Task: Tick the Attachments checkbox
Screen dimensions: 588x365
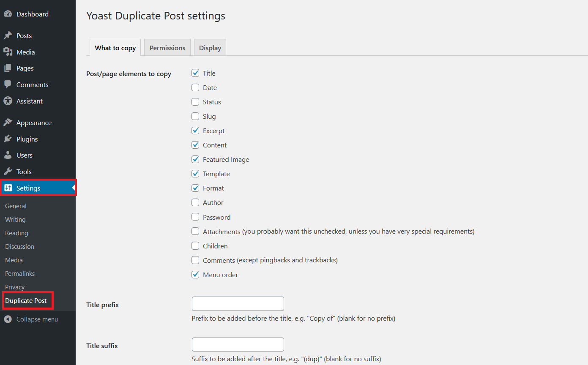Action: point(195,232)
